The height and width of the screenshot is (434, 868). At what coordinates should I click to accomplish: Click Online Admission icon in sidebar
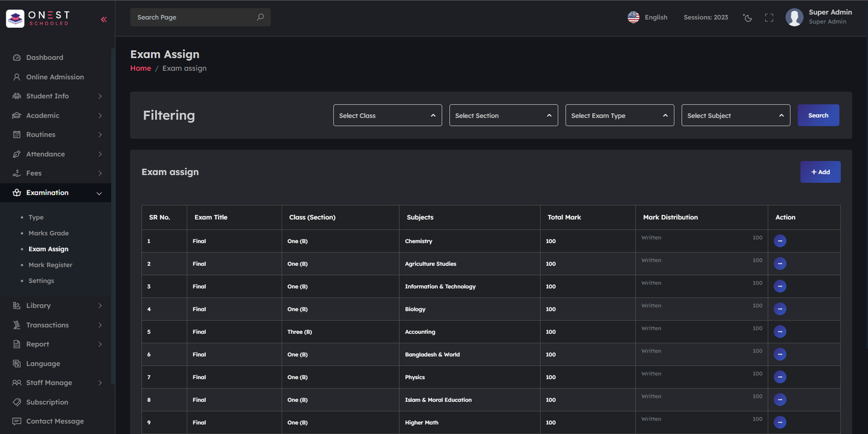click(x=17, y=77)
